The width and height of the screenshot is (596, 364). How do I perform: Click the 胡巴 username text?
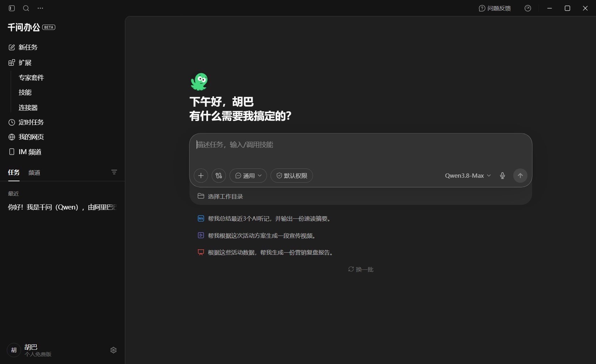tap(31, 347)
